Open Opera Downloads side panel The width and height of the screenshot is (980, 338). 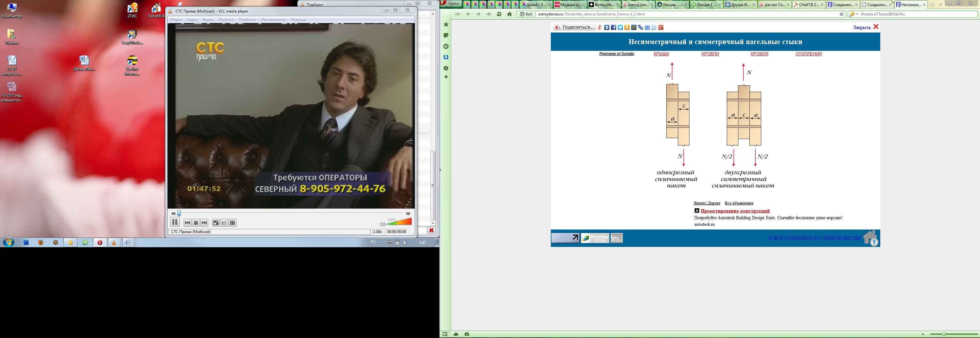(x=446, y=57)
